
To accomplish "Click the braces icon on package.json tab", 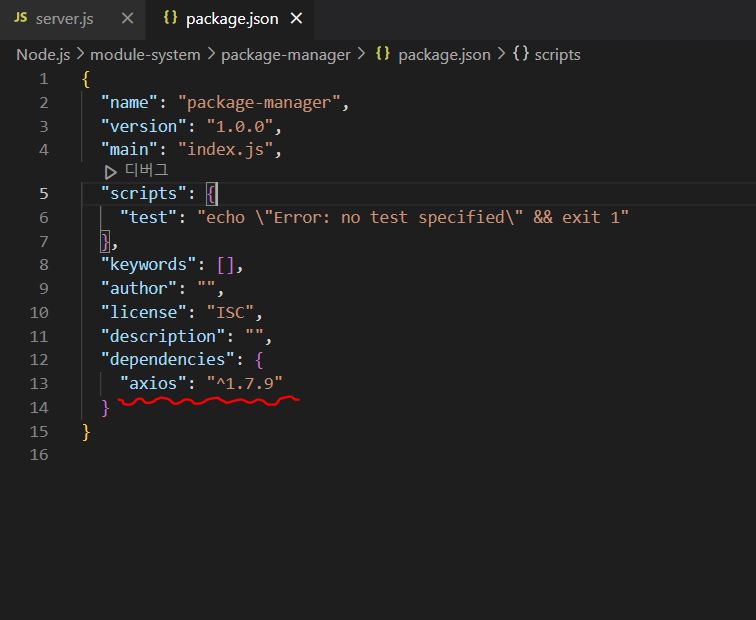I will tap(170, 17).
